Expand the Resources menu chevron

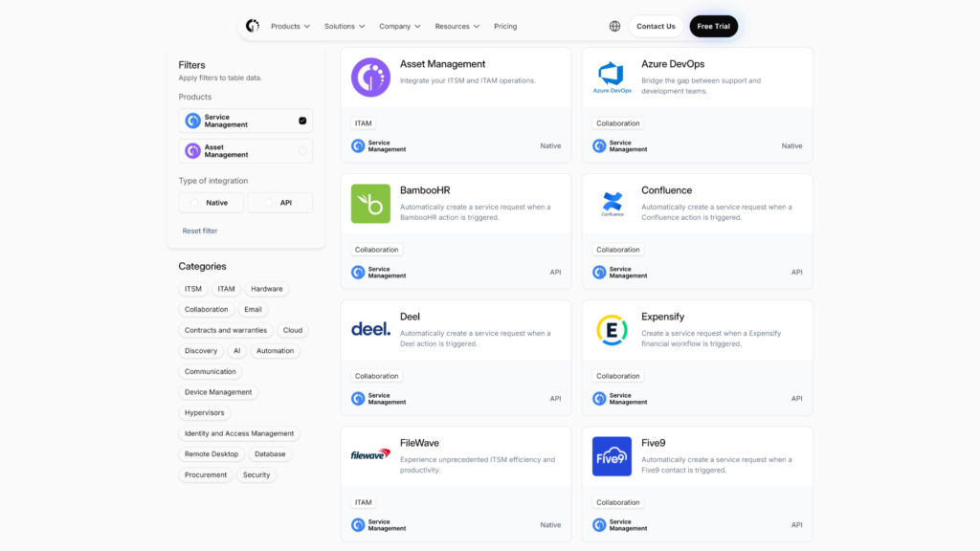pos(477,26)
